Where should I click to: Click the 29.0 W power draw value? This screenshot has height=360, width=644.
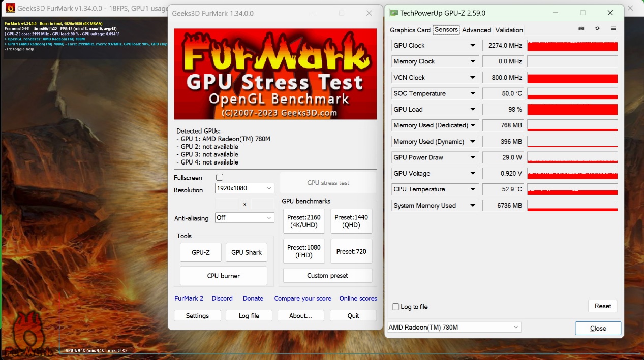pos(503,157)
